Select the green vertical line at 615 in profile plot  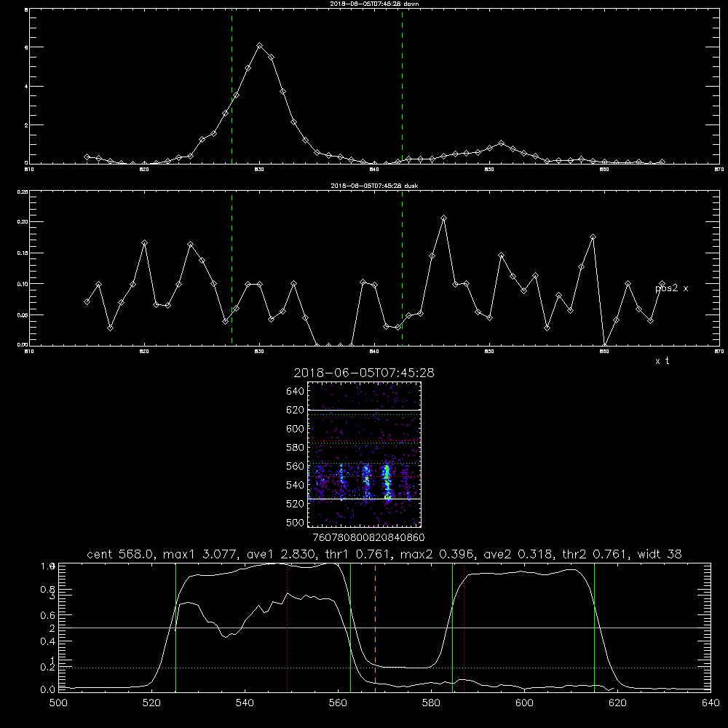[594, 627]
